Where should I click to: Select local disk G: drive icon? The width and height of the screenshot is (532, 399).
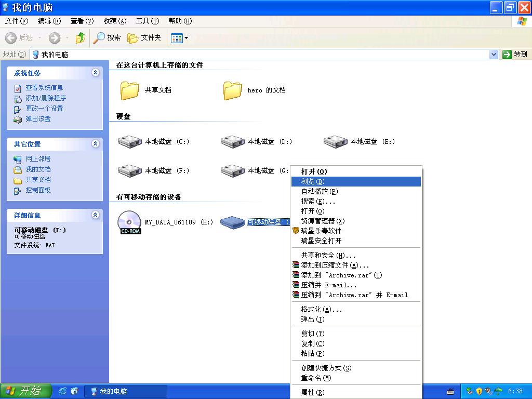(x=232, y=170)
